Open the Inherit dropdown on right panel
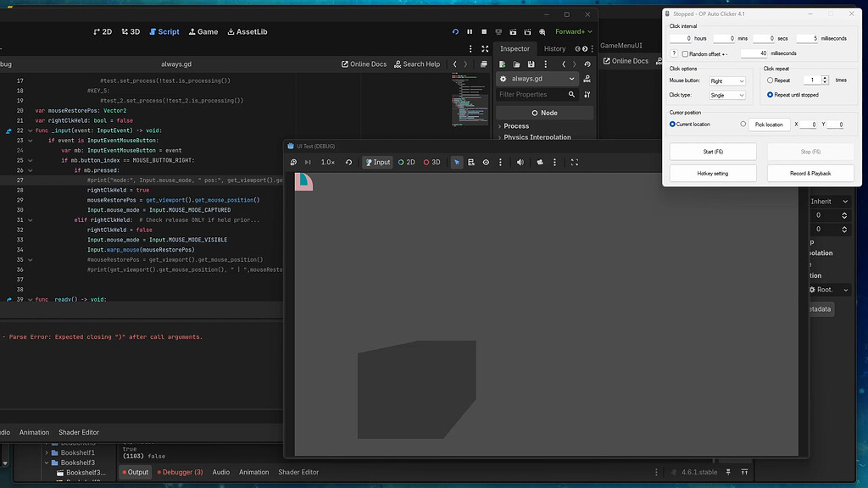 (x=829, y=202)
